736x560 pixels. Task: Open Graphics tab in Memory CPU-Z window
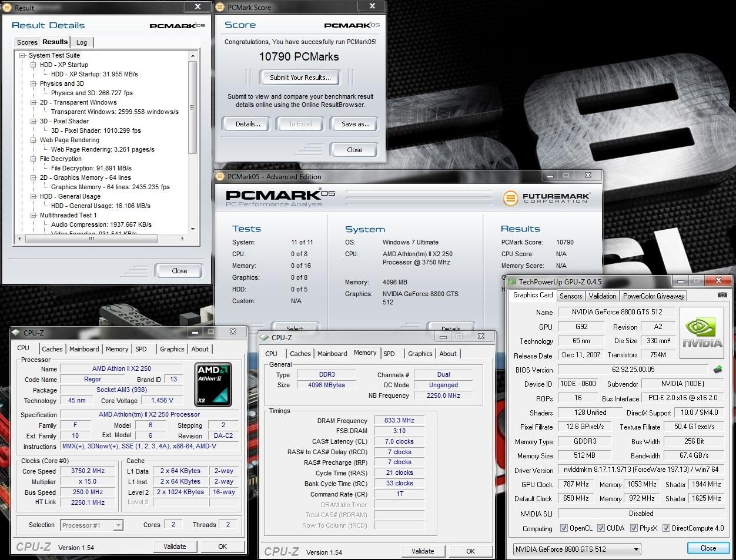pos(420,354)
